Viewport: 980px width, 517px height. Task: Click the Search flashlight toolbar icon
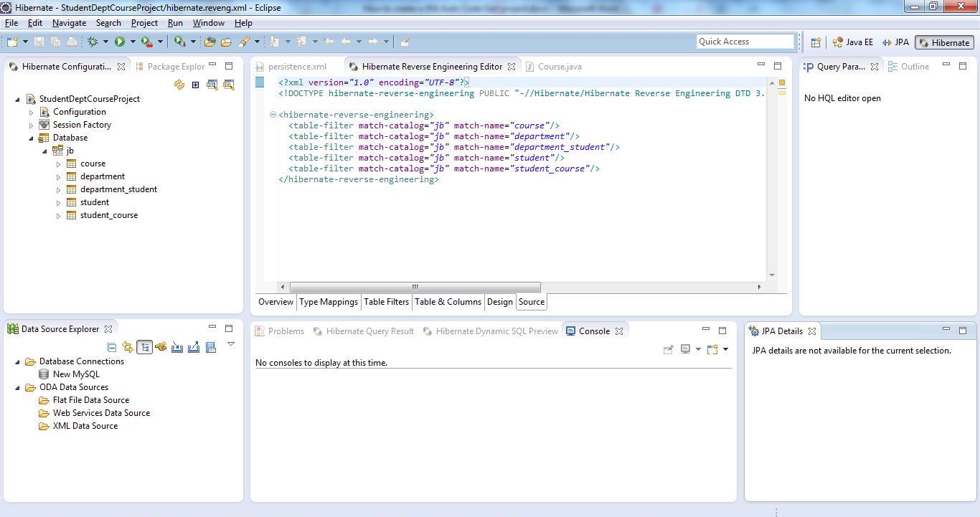(244, 42)
